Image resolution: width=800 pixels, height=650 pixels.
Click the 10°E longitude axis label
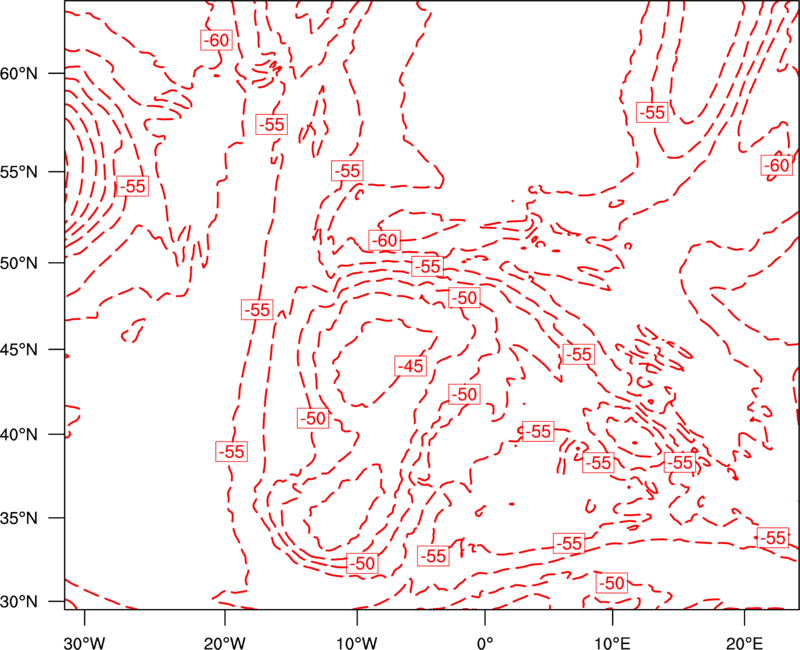[x=612, y=643]
